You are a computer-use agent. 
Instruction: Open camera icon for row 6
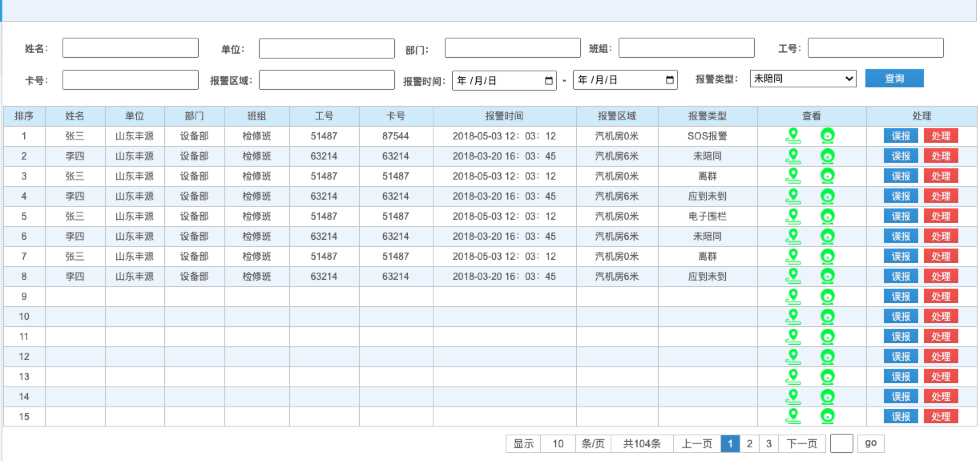[x=827, y=236]
